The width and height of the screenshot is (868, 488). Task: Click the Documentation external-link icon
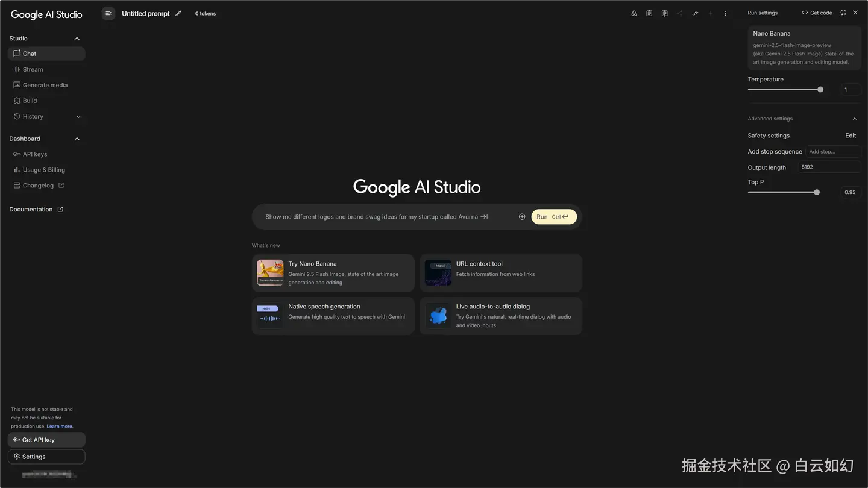click(60, 210)
